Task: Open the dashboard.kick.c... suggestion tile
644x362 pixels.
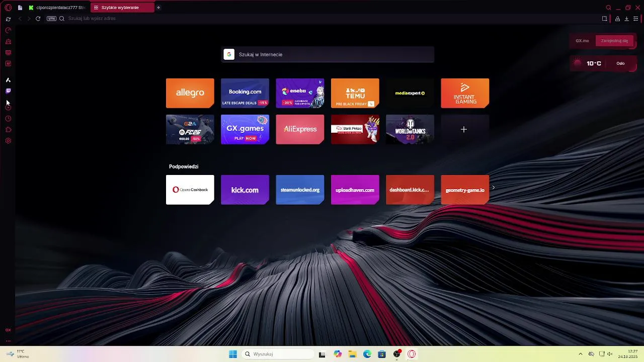Action: [410, 190]
